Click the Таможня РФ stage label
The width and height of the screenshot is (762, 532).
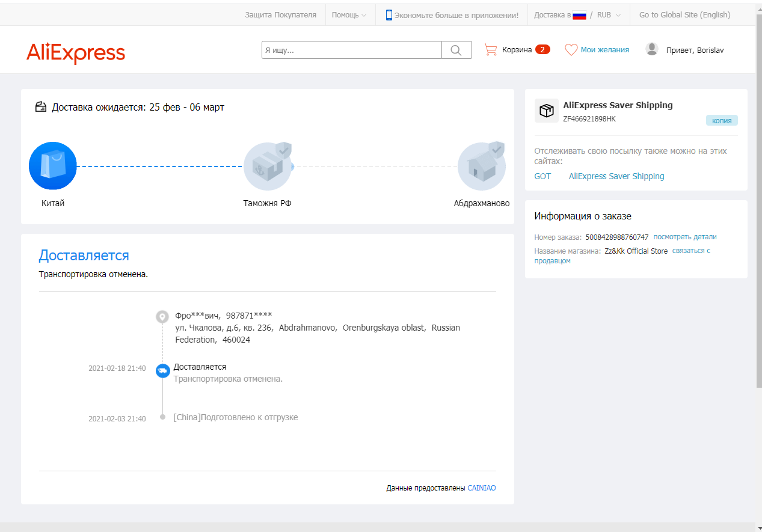click(x=268, y=203)
